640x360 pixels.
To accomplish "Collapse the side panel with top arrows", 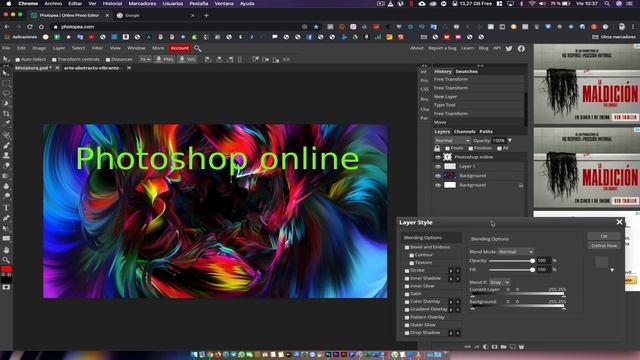I will 480,65.
